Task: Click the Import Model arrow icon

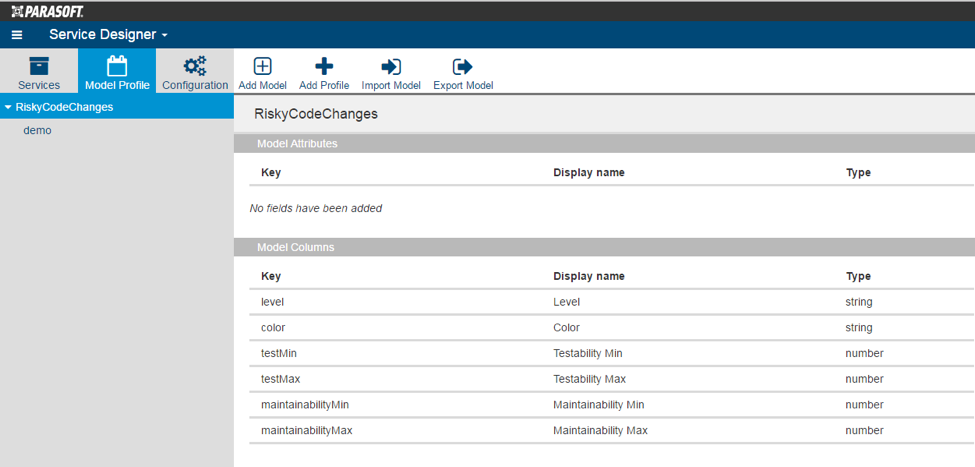Action: [x=391, y=66]
